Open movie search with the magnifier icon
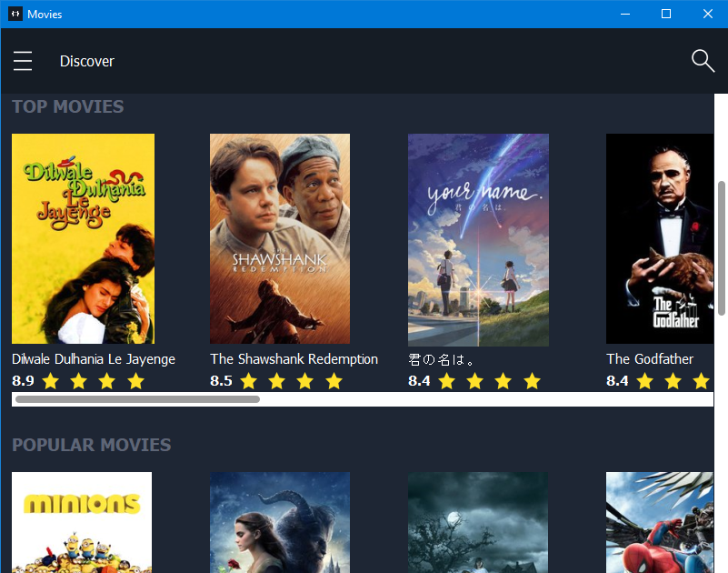 [x=703, y=61]
